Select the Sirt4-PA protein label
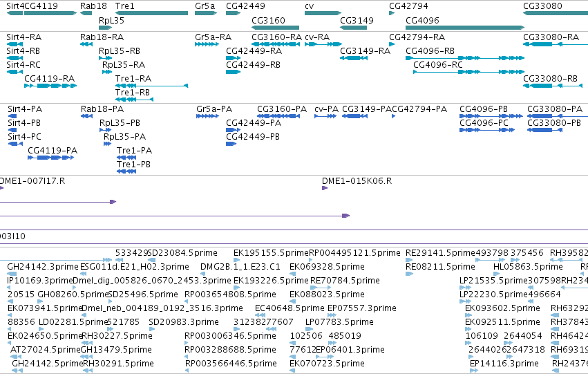 point(25,109)
